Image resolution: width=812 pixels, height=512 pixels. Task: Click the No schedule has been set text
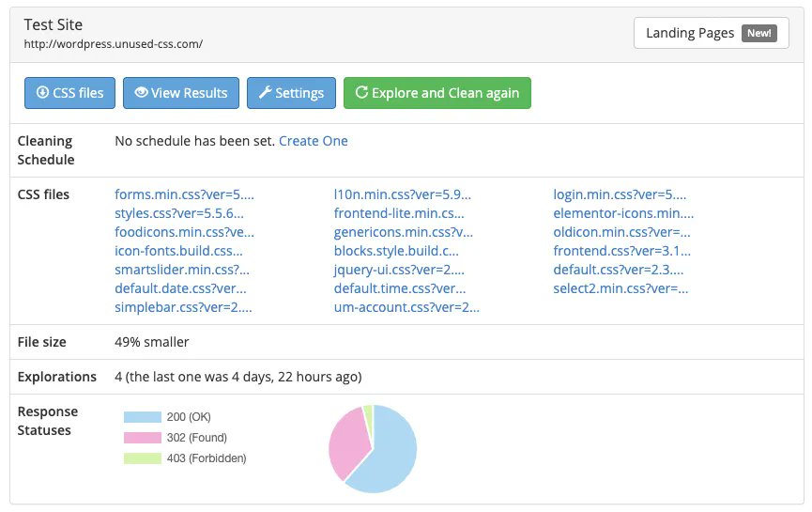pyautogui.click(x=194, y=141)
